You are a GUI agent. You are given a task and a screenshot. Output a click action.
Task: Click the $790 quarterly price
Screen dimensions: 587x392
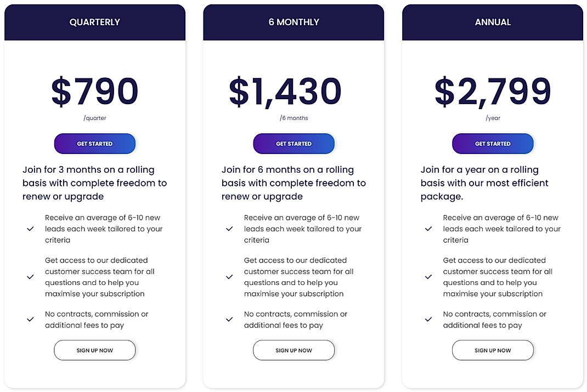94,90
